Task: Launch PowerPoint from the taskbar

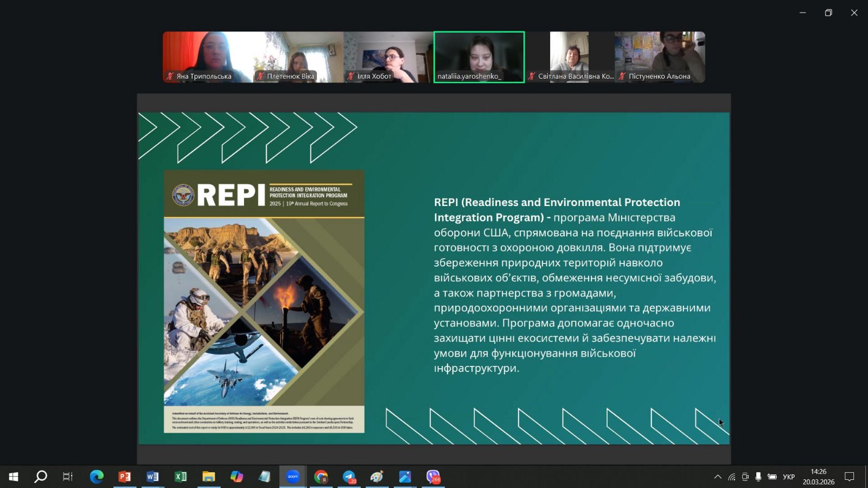Action: click(125, 477)
